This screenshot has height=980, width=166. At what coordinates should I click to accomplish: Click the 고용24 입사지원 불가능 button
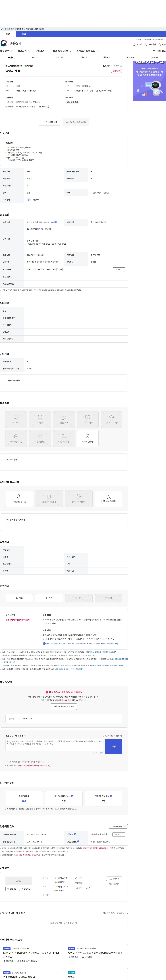pyautogui.click(x=76, y=122)
